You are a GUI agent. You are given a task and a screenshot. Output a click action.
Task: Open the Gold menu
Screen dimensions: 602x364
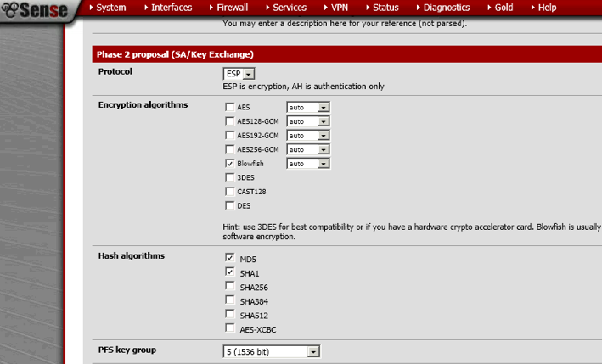500,8
